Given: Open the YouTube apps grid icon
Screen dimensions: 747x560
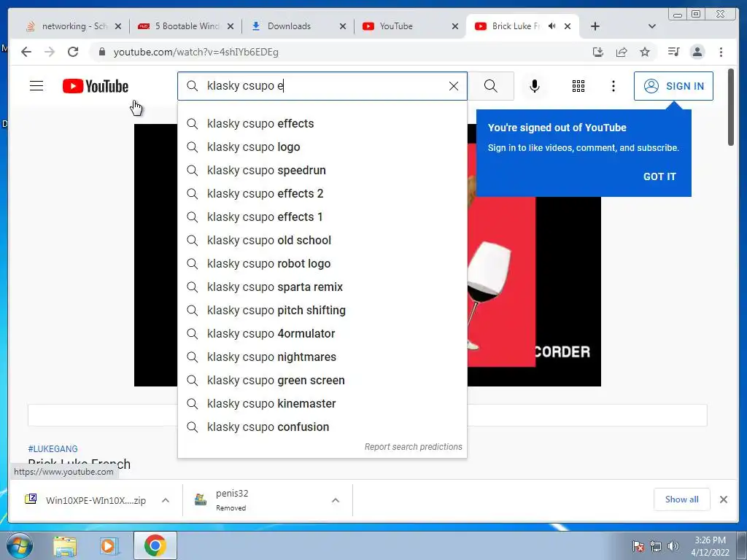Looking at the screenshot, I should click(578, 86).
